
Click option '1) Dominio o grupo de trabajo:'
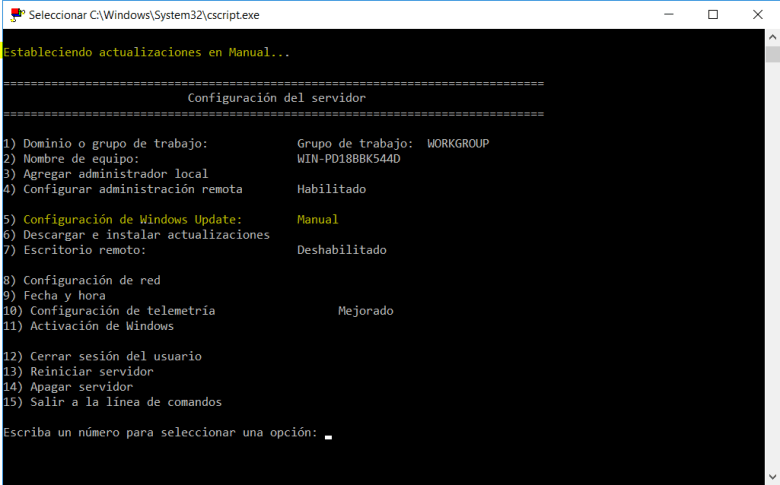pos(105,144)
